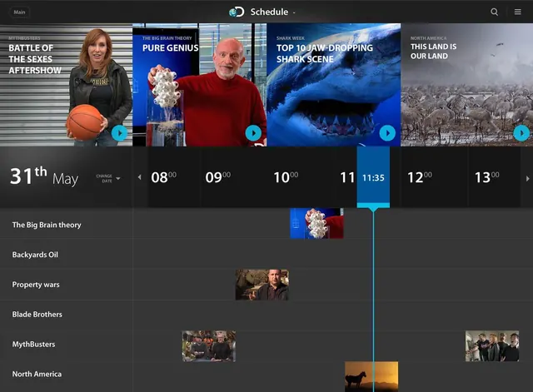533x392 pixels.
Task: Click the Main button
Action: [19, 12]
